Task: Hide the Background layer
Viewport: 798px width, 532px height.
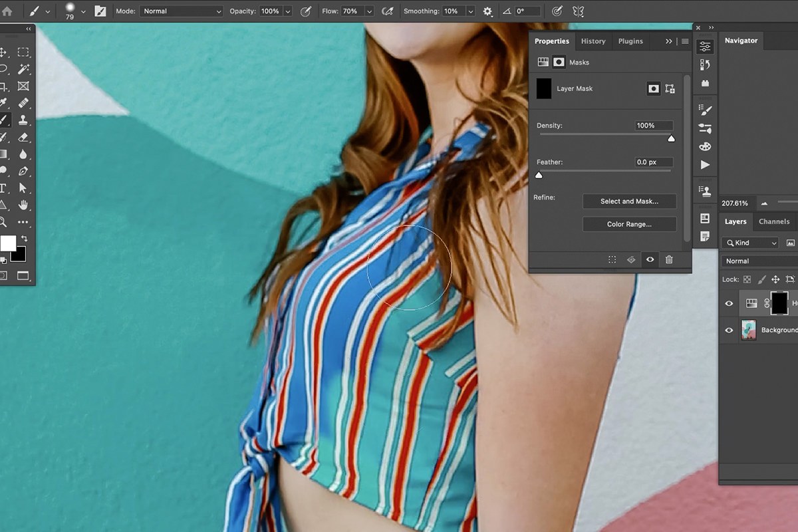Action: 729,331
